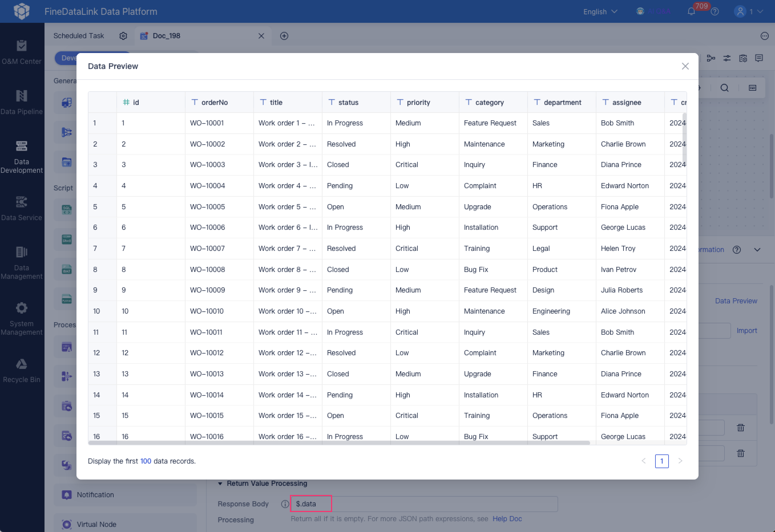
Task: Close the Doc_198 tab
Action: click(261, 36)
